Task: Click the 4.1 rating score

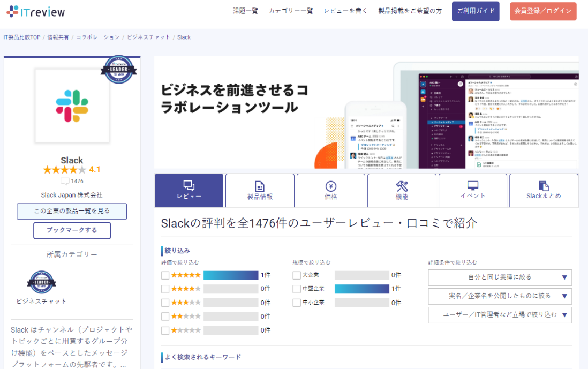Action: click(95, 170)
